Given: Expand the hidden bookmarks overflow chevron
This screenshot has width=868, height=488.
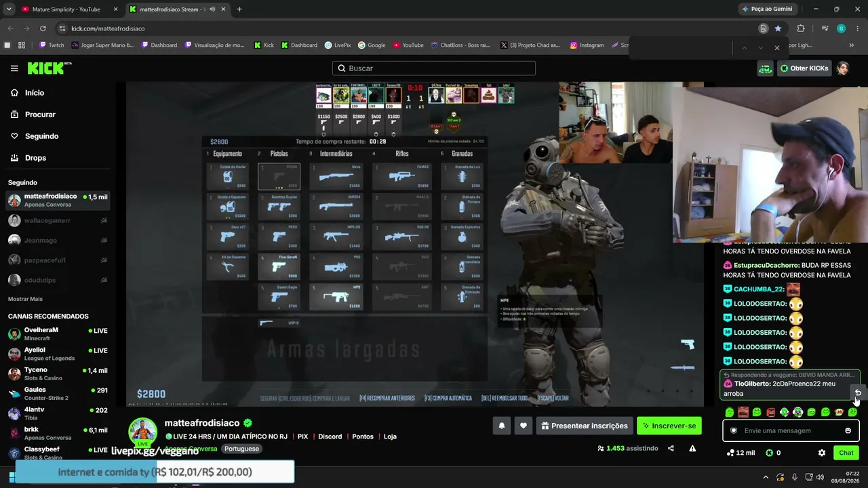Looking at the screenshot, I should tap(852, 45).
